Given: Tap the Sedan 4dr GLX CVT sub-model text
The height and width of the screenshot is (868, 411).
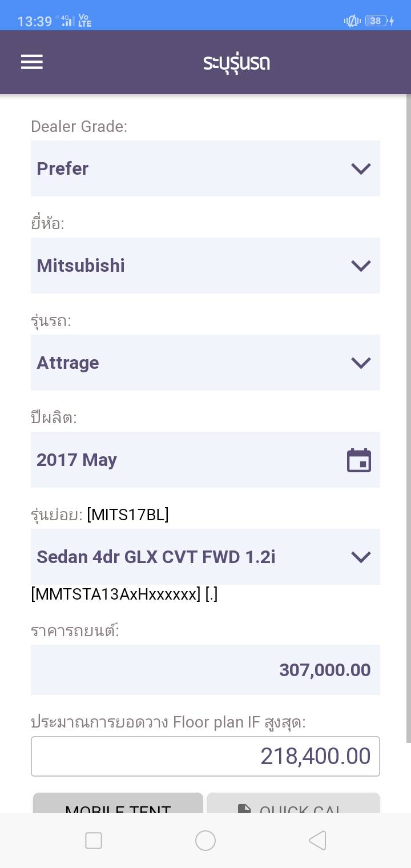Looking at the screenshot, I should [156, 557].
